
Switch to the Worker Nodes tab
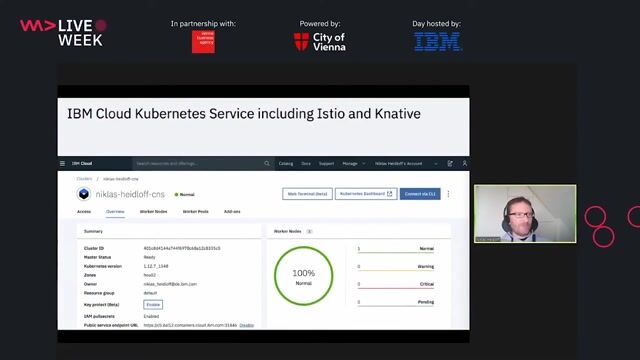coord(153,211)
